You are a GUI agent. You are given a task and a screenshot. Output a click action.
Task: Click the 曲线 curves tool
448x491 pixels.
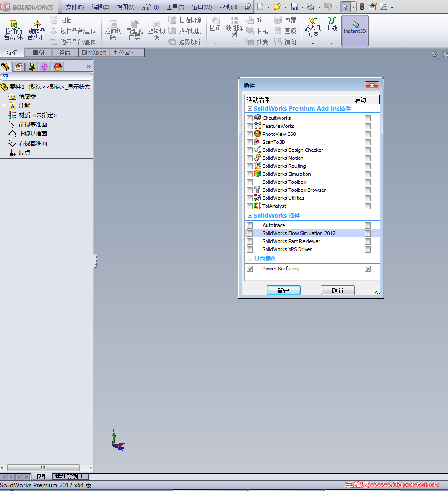332,24
